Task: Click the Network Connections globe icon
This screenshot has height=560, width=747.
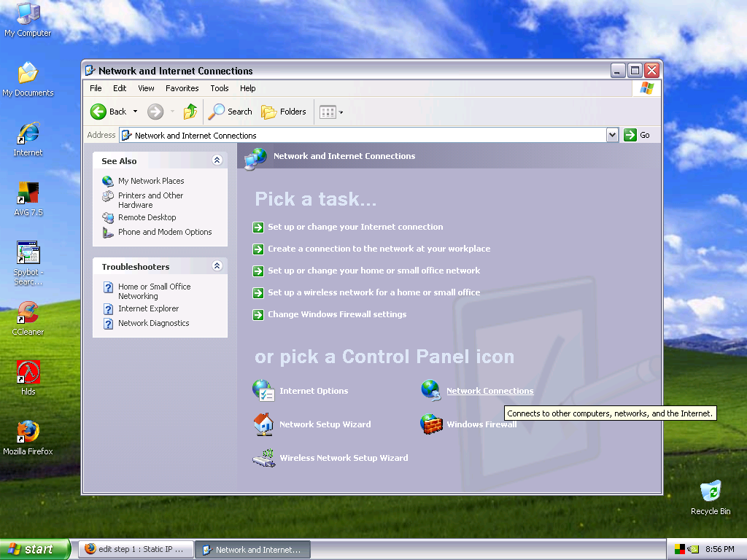Action: [430, 390]
